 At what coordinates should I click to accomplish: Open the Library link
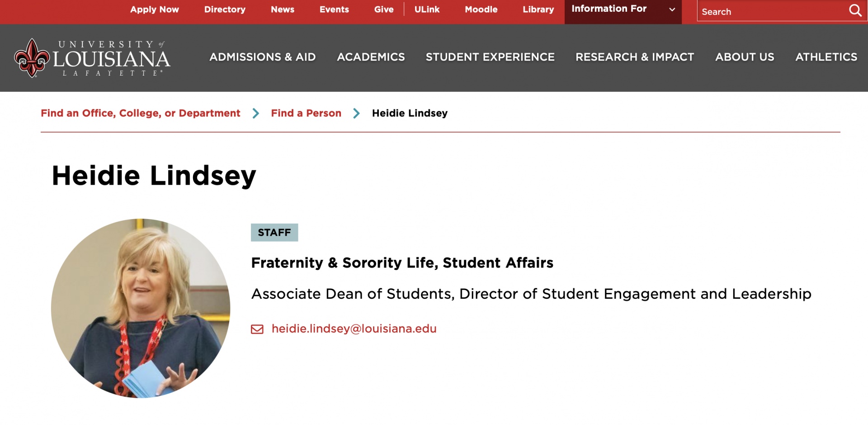tap(538, 10)
